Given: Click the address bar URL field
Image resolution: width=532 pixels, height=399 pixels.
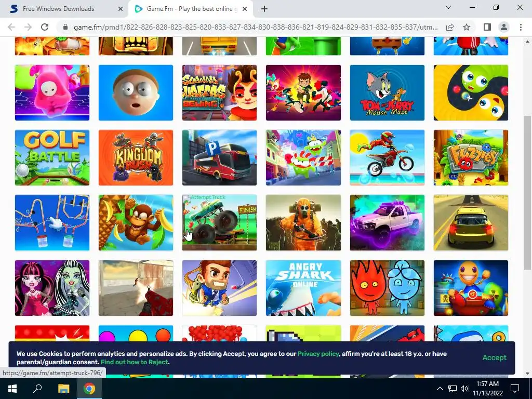Looking at the screenshot, I should click(x=256, y=27).
